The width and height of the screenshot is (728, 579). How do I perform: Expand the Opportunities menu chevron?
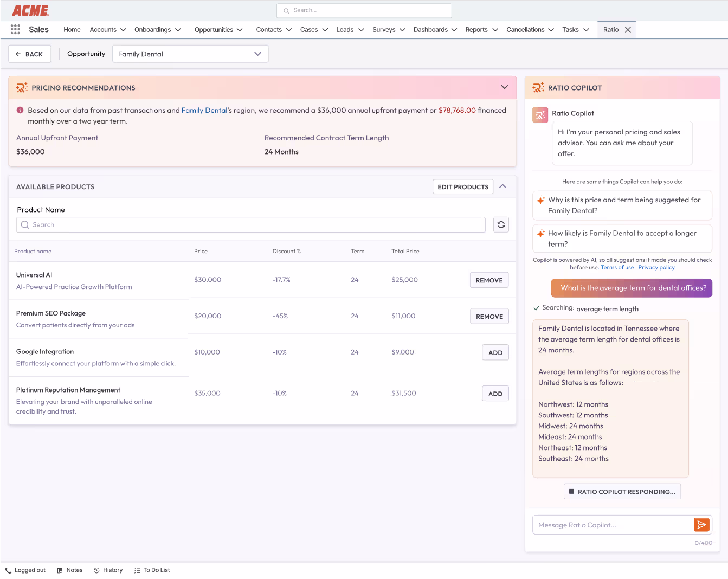(240, 30)
